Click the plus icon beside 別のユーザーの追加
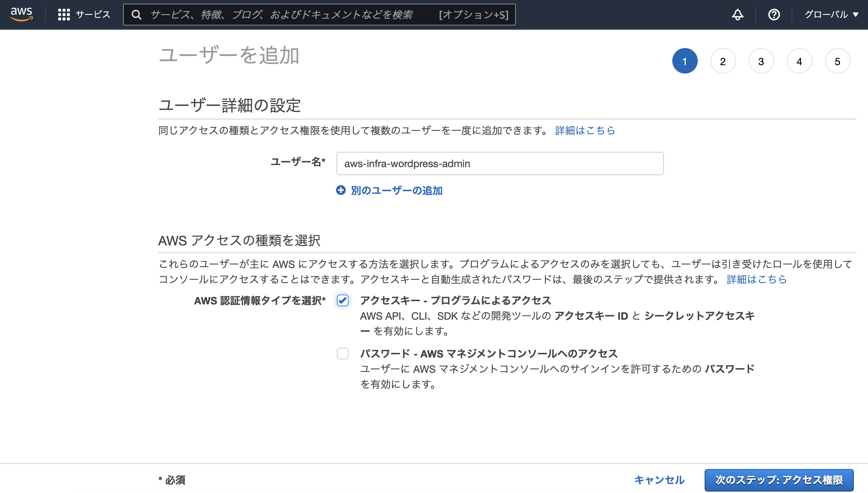The height and width of the screenshot is (493, 868). pos(341,190)
